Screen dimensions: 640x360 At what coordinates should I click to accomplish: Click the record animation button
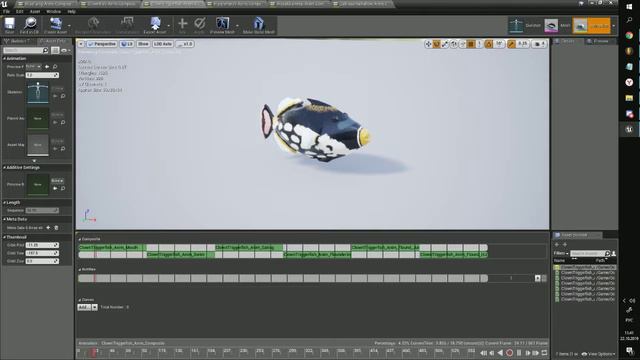(x=509, y=353)
